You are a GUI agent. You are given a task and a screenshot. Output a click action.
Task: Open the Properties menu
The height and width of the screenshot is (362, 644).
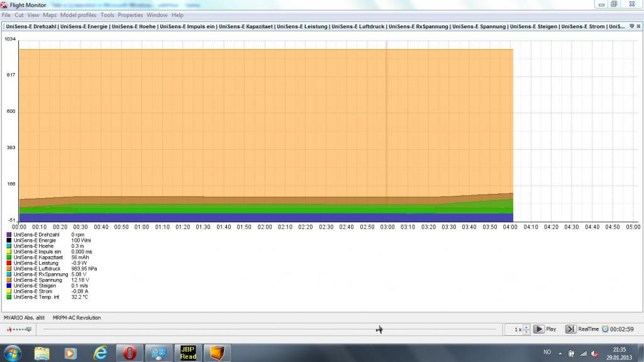(131, 15)
